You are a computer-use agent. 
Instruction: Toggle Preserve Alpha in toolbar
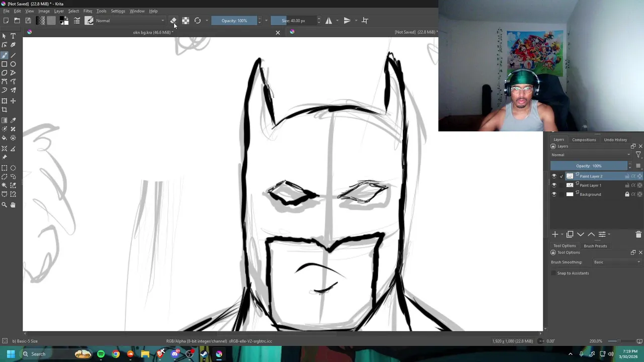[x=186, y=21]
